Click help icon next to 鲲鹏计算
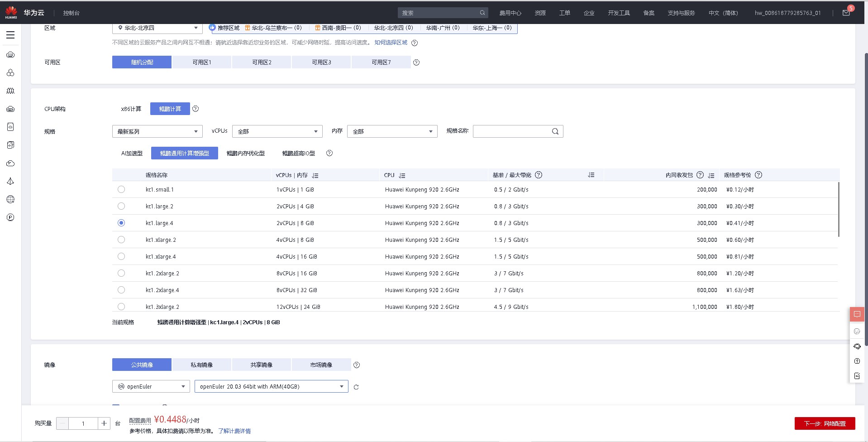The image size is (868, 442). [196, 109]
